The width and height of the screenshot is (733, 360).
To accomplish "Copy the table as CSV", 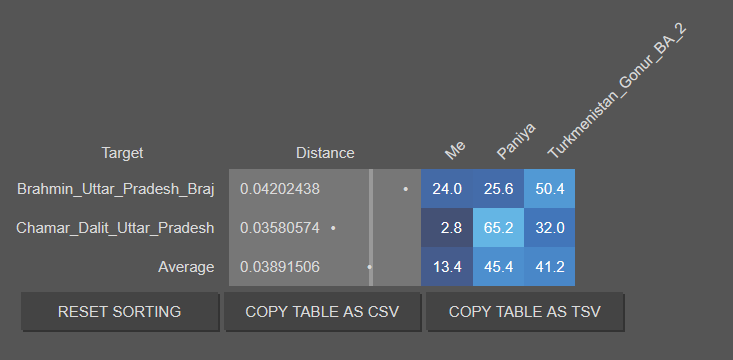I will coord(322,311).
